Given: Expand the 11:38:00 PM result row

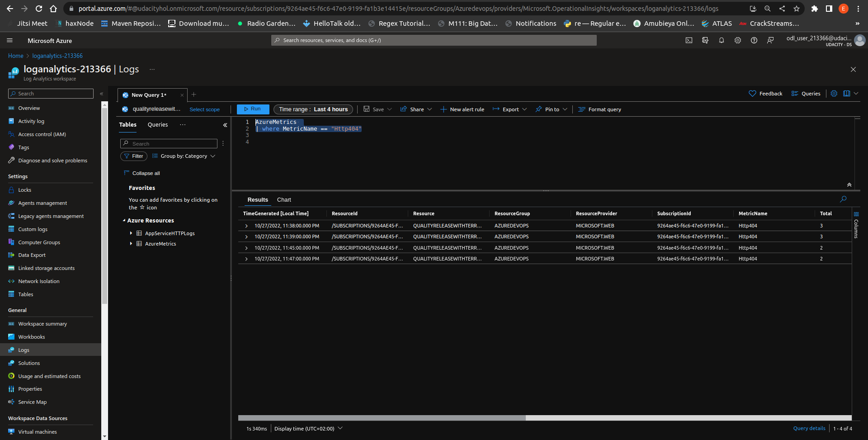Looking at the screenshot, I should (246, 226).
